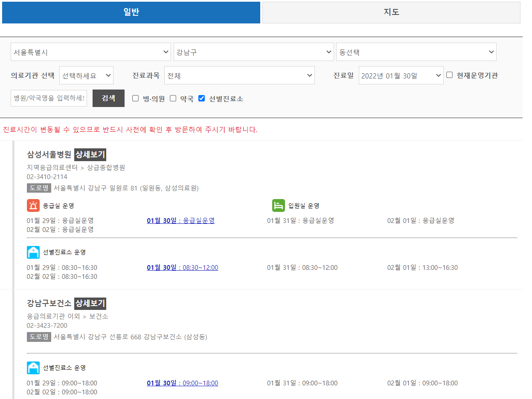Toggle the 현재운영기관 checkbox
The height and width of the screenshot is (399, 532).
[449, 75]
